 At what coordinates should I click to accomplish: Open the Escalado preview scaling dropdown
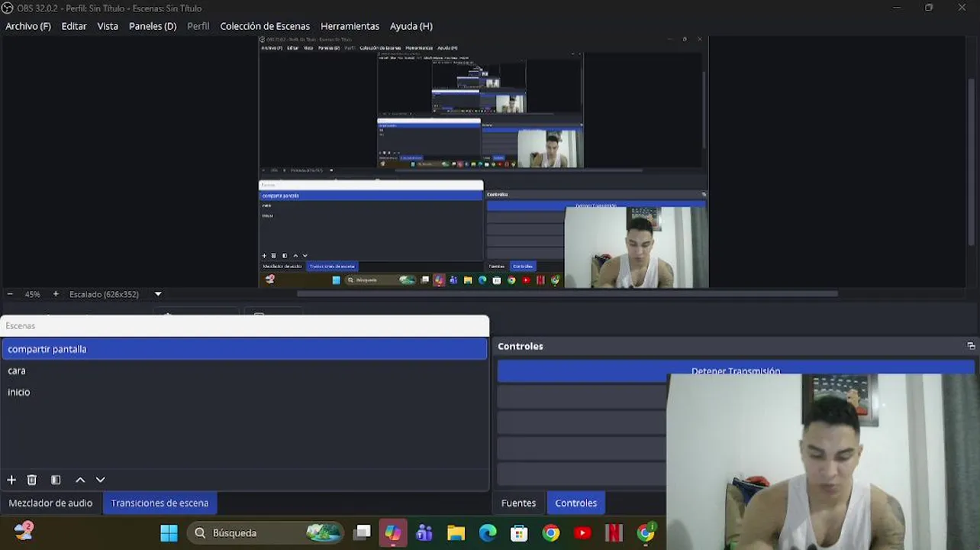(158, 294)
